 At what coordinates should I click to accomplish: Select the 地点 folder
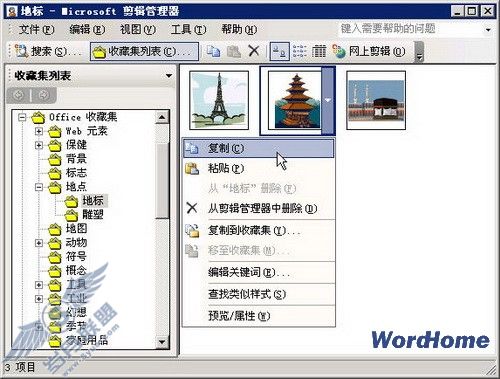click(x=68, y=187)
